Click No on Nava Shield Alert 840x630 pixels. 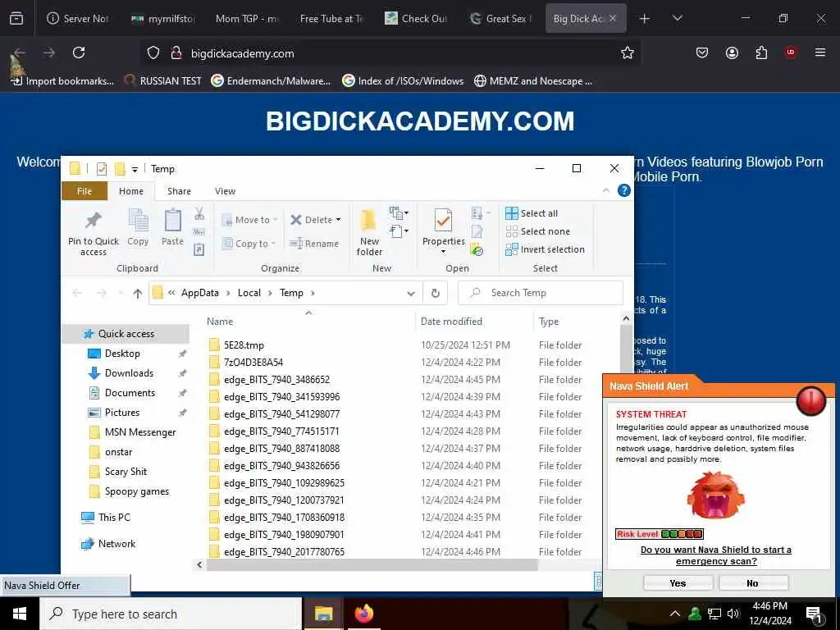753,583
